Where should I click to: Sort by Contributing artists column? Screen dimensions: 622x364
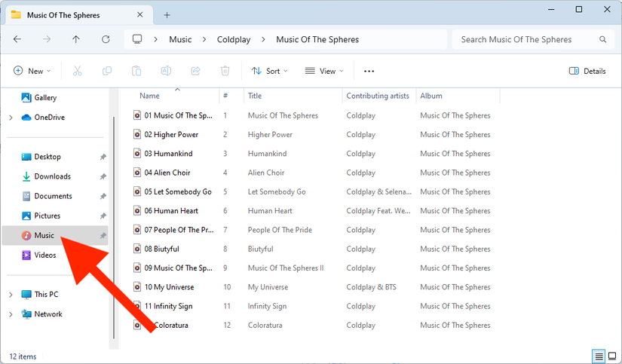[378, 96]
